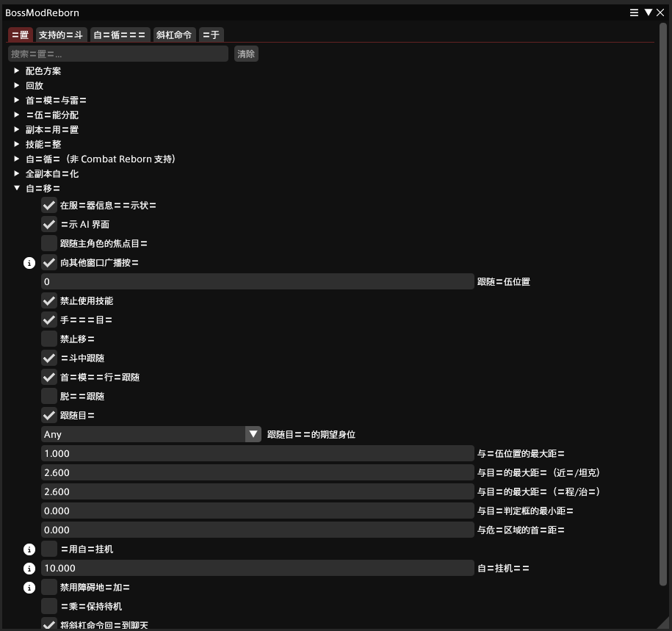Toggle the 手===目= checkbox

coord(49,320)
